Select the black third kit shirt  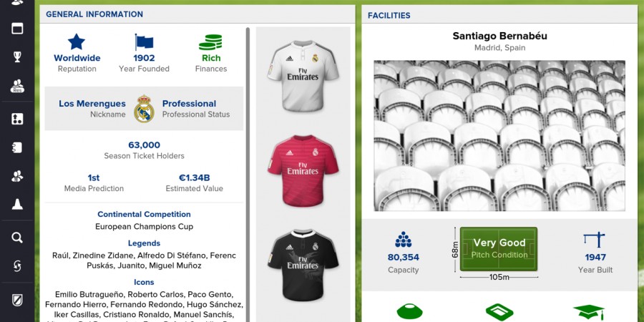coord(303,265)
